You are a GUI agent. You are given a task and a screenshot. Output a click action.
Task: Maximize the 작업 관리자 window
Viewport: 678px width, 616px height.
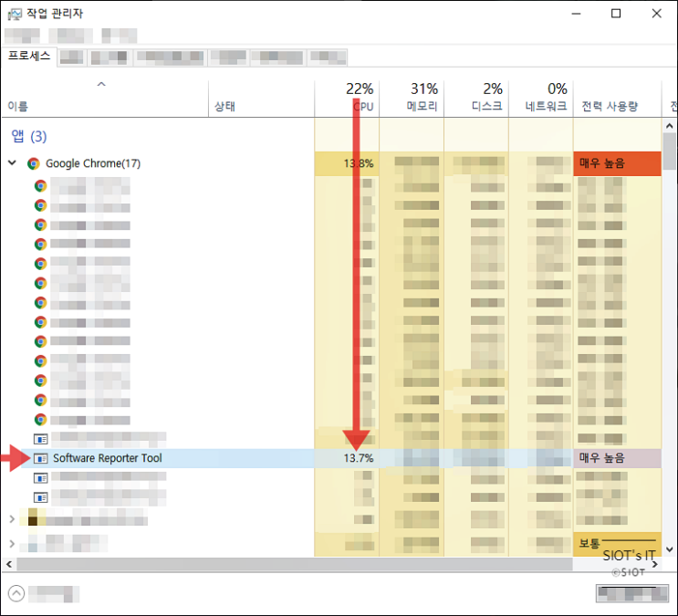pyautogui.click(x=616, y=14)
